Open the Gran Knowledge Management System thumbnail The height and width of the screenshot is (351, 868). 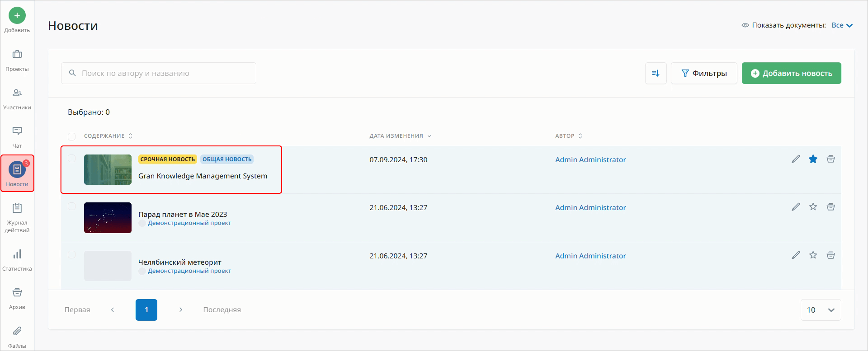(108, 170)
